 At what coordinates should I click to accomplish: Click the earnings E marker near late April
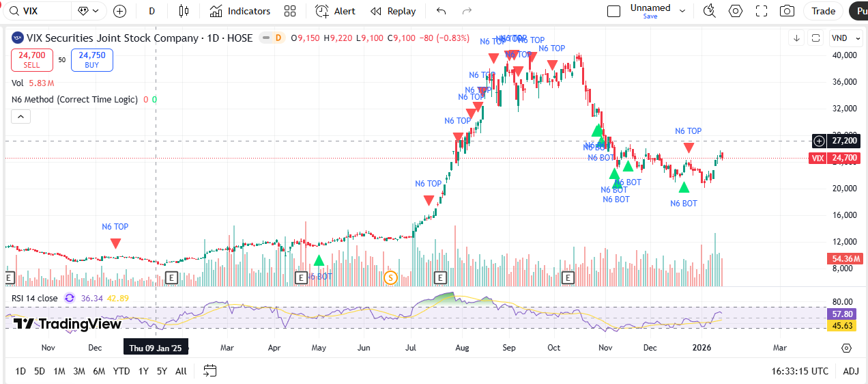coord(301,277)
